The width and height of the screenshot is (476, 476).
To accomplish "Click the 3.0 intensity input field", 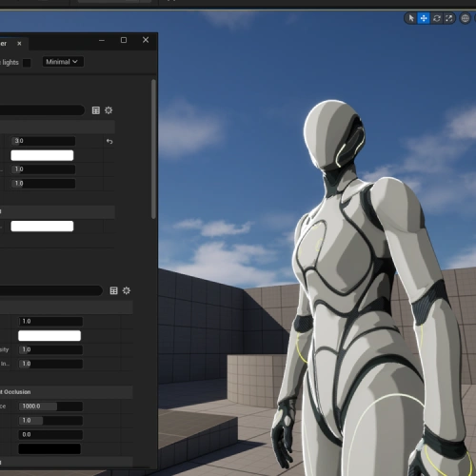I will coord(44,141).
